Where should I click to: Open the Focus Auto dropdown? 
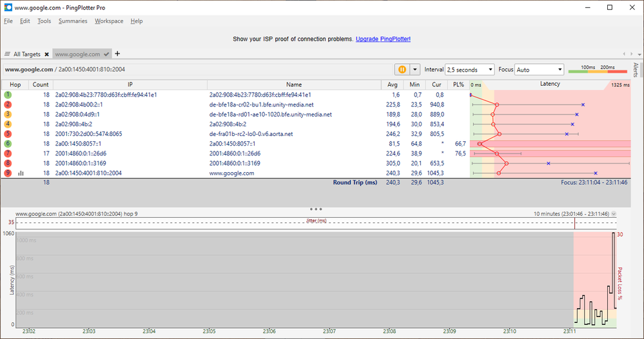point(540,70)
